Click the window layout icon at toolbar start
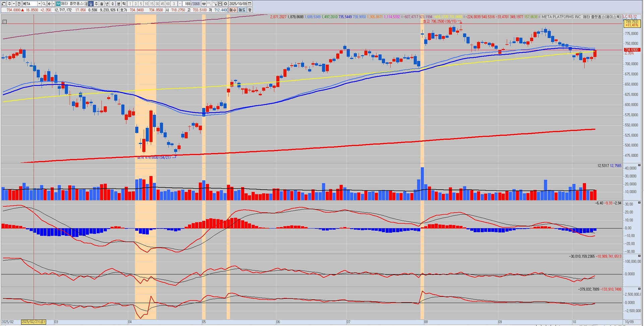Image resolution: width=644 pixels, height=326 pixels. tap(4, 4)
